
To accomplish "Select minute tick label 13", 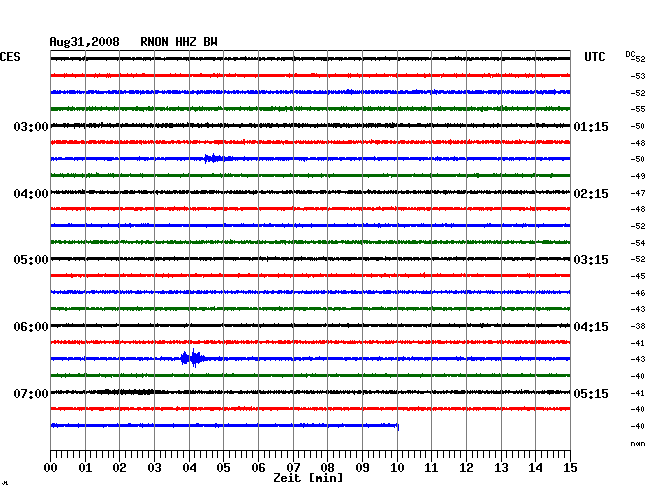I will pos(501,468).
